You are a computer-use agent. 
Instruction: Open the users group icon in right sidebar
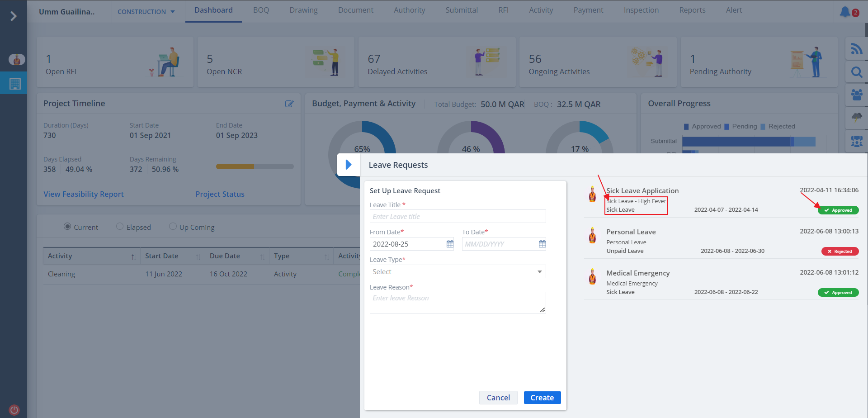[x=856, y=95]
